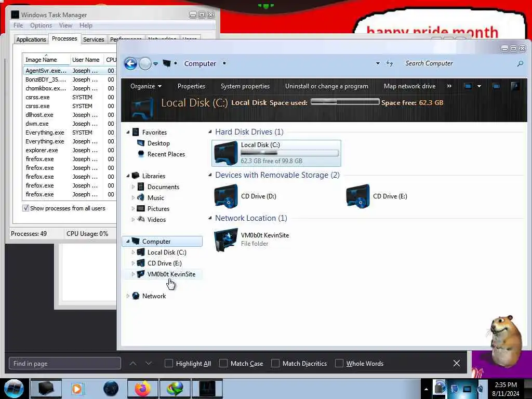The image size is (532, 399).
Task: Collapse the Favorites tree group
Action: tap(128, 132)
